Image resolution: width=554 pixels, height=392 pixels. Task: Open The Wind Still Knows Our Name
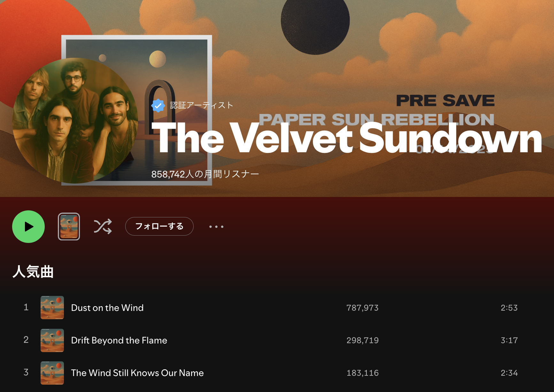pyautogui.click(x=137, y=373)
